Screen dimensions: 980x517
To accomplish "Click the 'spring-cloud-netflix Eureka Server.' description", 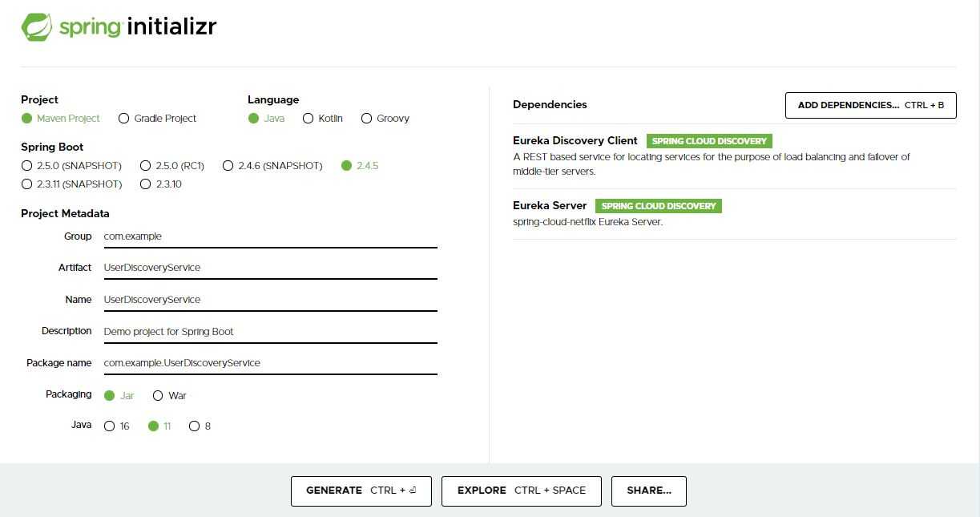I will (588, 222).
